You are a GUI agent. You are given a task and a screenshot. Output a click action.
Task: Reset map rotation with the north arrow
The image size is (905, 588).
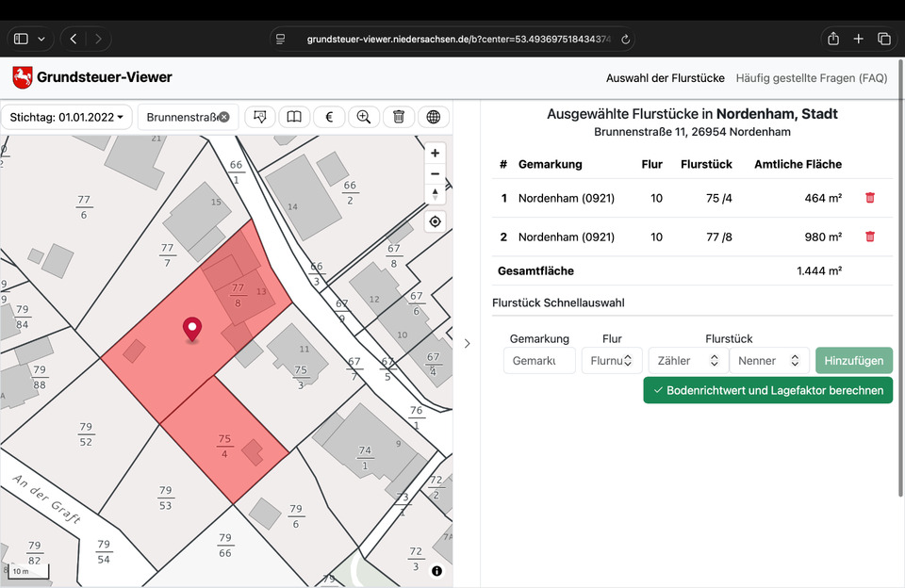[435, 193]
